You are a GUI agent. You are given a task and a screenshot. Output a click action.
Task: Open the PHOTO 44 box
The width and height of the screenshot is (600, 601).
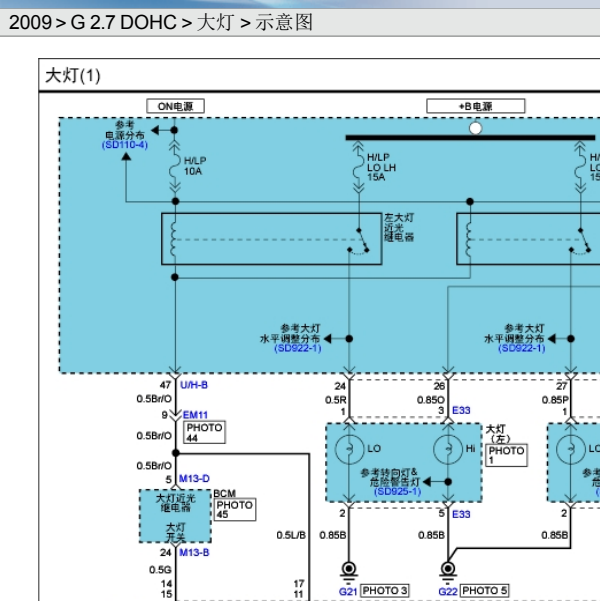tap(204, 432)
